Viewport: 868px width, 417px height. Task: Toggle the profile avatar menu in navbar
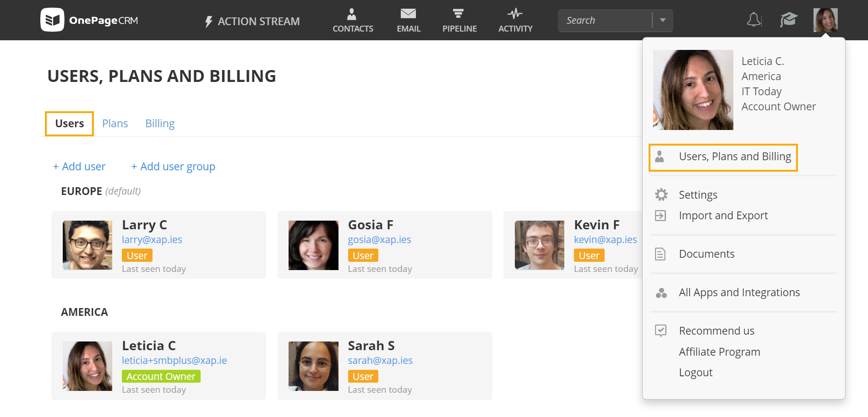(x=825, y=20)
